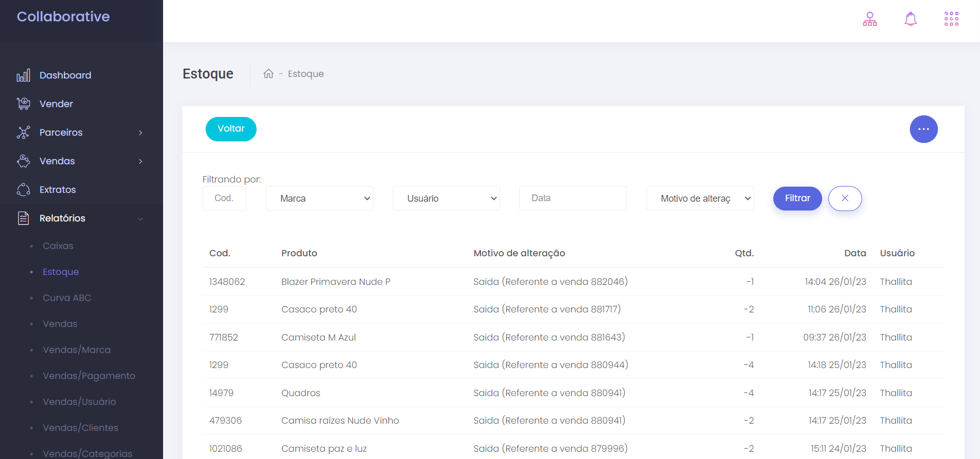Viewport: 980px width, 459px height.
Task: Click code 1348062 cell
Action: 227,282
